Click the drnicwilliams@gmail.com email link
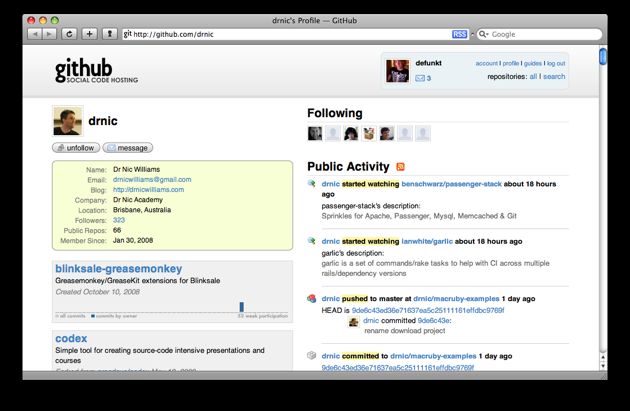The height and width of the screenshot is (411, 630). (x=152, y=180)
